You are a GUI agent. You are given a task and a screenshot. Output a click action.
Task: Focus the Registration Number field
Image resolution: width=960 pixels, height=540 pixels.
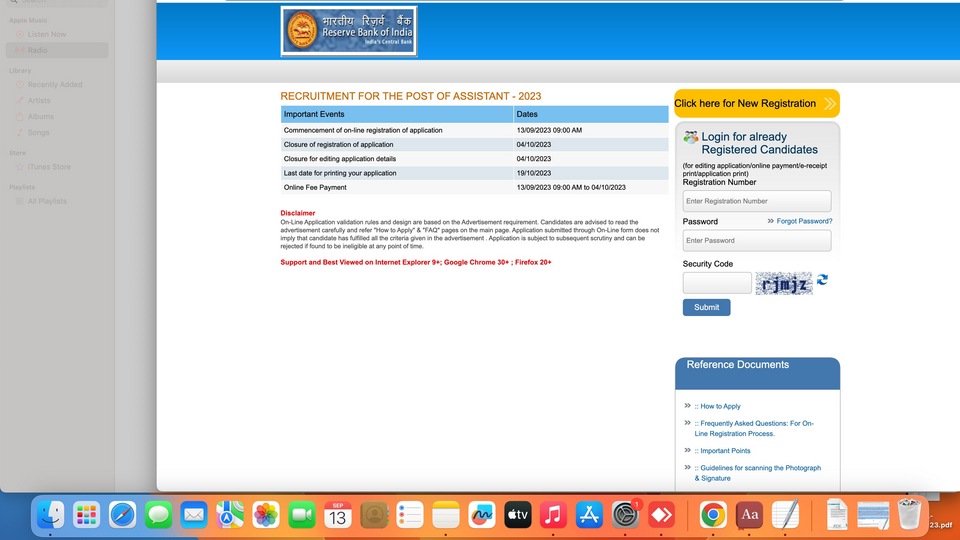click(757, 201)
